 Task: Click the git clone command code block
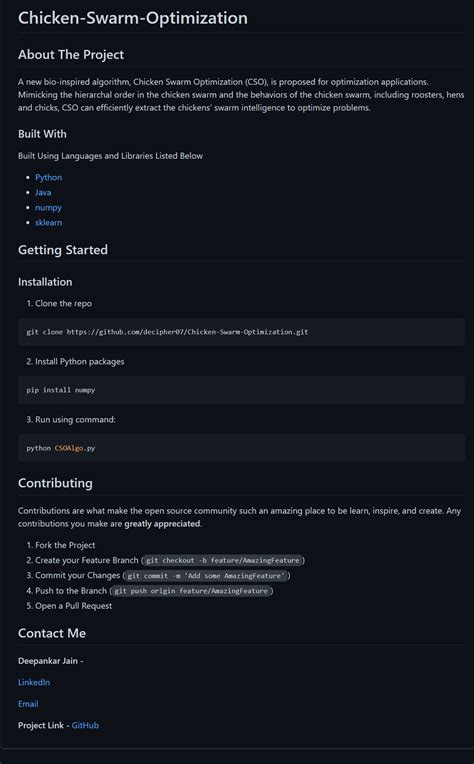coord(241,332)
